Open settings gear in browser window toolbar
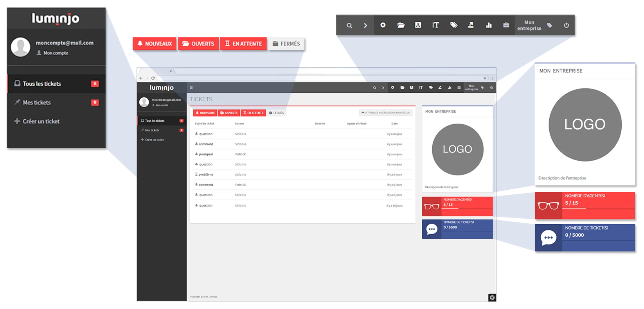This screenshot has height=309, width=644. [x=392, y=88]
